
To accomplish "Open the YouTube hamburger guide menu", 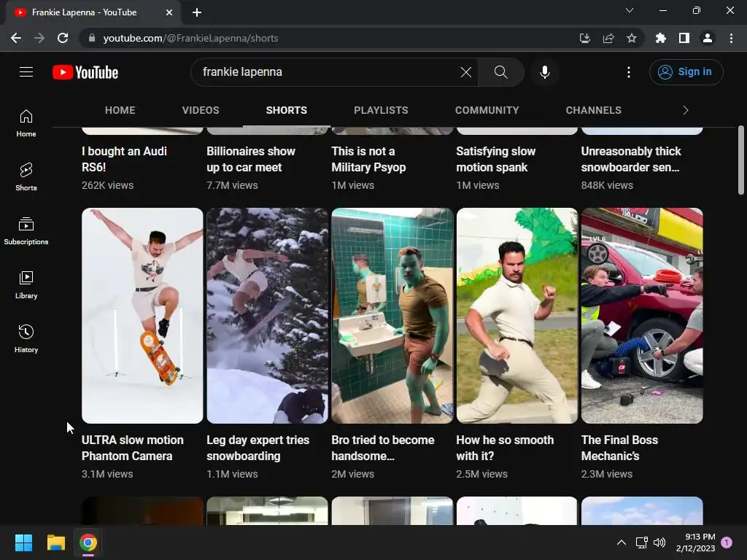I will (26, 72).
